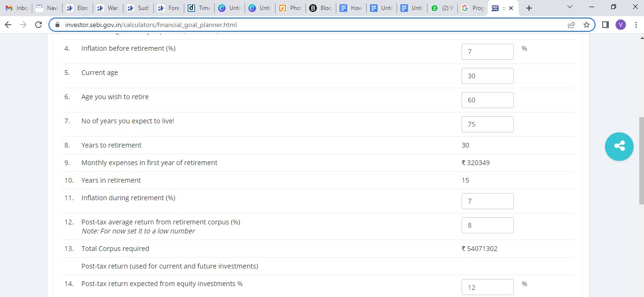Click the expected equity return input field
Image resolution: width=644 pixels, height=297 pixels.
[x=487, y=287]
